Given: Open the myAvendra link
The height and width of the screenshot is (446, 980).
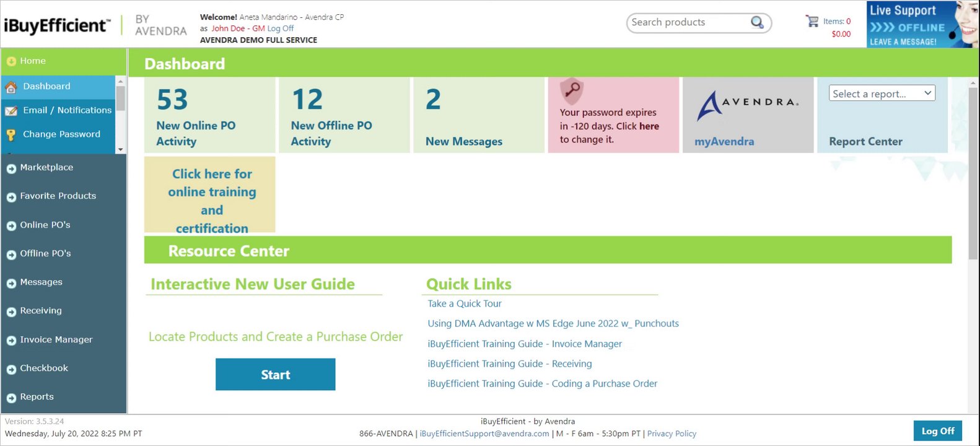Looking at the screenshot, I should 724,141.
